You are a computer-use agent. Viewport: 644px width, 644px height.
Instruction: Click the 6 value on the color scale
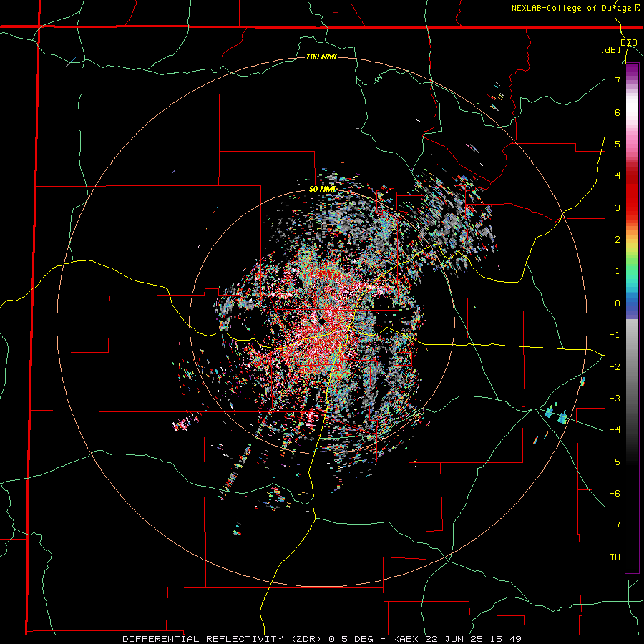[618, 112]
